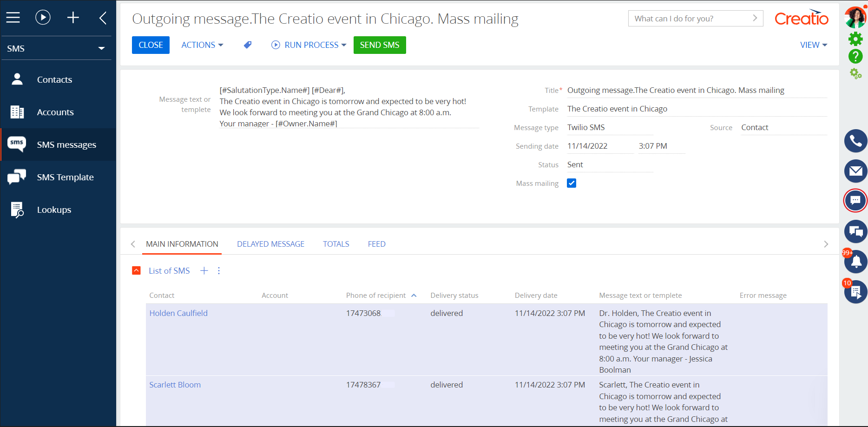The height and width of the screenshot is (427, 868).
Task: Collapse the List of SMS section
Action: pos(136,270)
